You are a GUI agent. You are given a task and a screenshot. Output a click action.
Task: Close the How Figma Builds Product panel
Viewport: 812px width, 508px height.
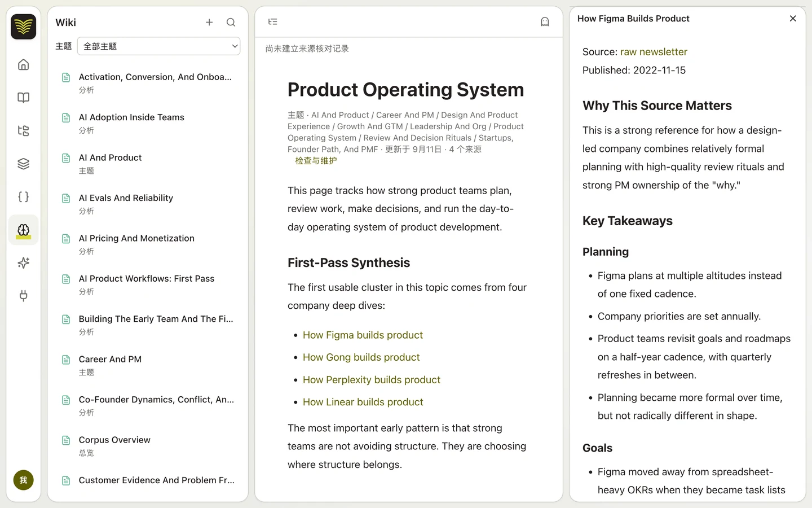[793, 19]
